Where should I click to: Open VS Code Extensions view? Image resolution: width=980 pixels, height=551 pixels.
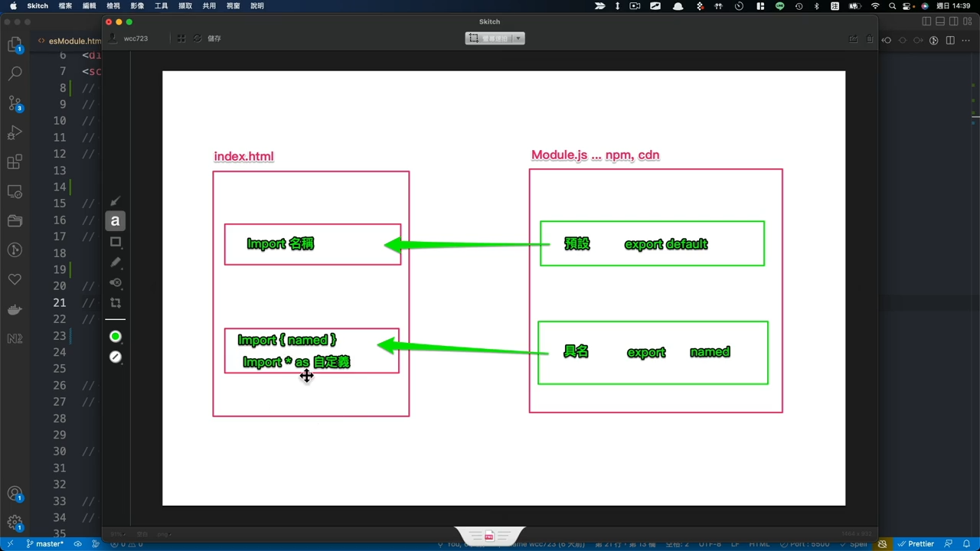pos(15,162)
